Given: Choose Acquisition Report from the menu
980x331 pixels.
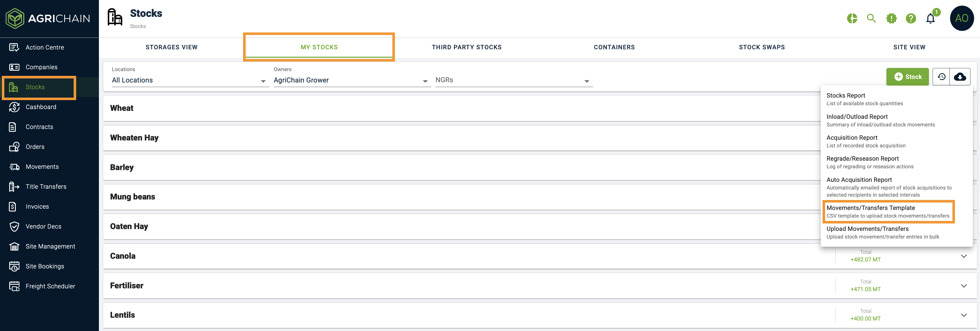Looking at the screenshot, I should (897, 141).
